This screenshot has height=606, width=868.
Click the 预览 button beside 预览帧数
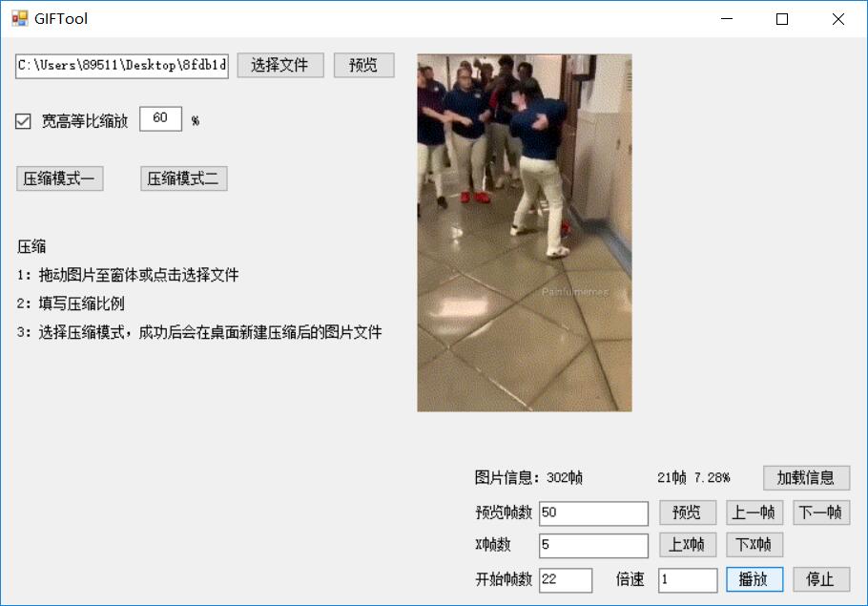point(688,512)
